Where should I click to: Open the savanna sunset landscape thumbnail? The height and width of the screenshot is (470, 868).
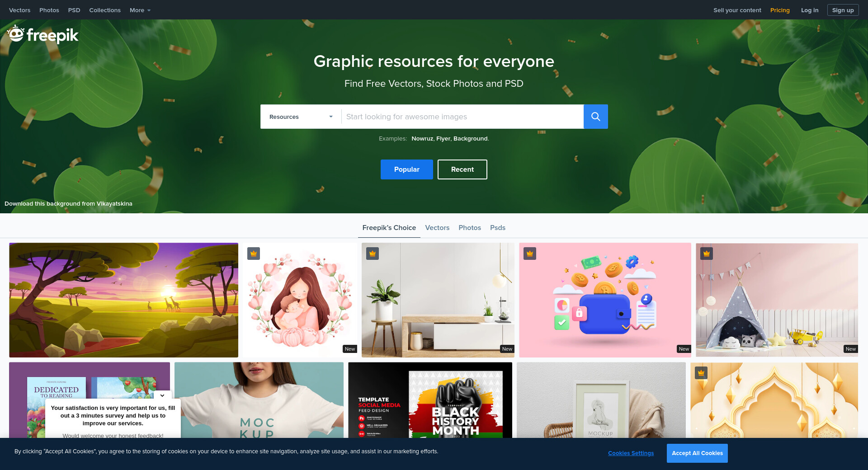coord(123,300)
